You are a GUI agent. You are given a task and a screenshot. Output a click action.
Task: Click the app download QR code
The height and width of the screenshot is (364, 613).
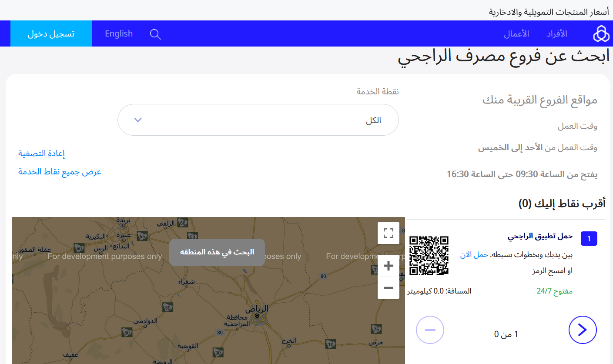(429, 256)
